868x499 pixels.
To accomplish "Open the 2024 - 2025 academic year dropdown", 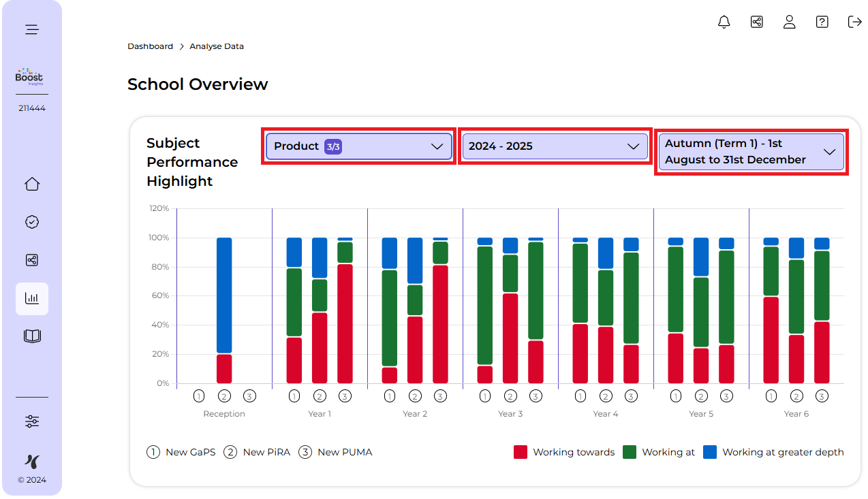I will point(554,146).
